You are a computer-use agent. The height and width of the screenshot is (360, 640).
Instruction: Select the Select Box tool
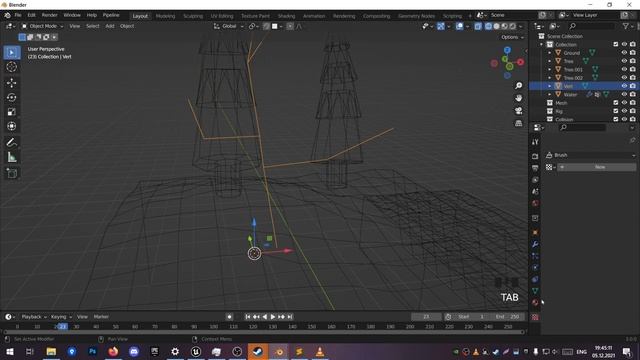pos(11,52)
